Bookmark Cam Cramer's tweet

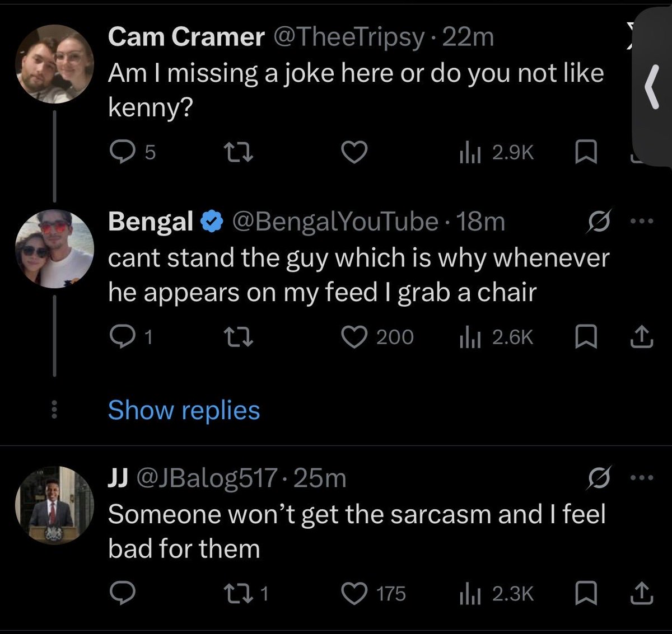[x=586, y=152]
